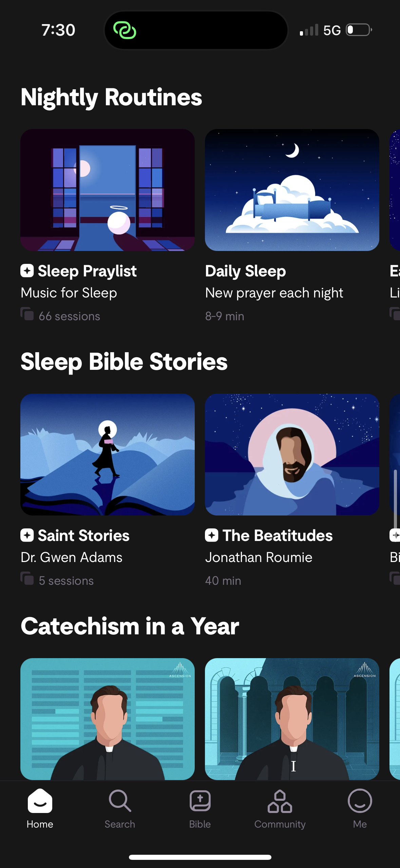Open the Bible tab icon
Viewport: 400px width, 868px height.
click(x=200, y=801)
